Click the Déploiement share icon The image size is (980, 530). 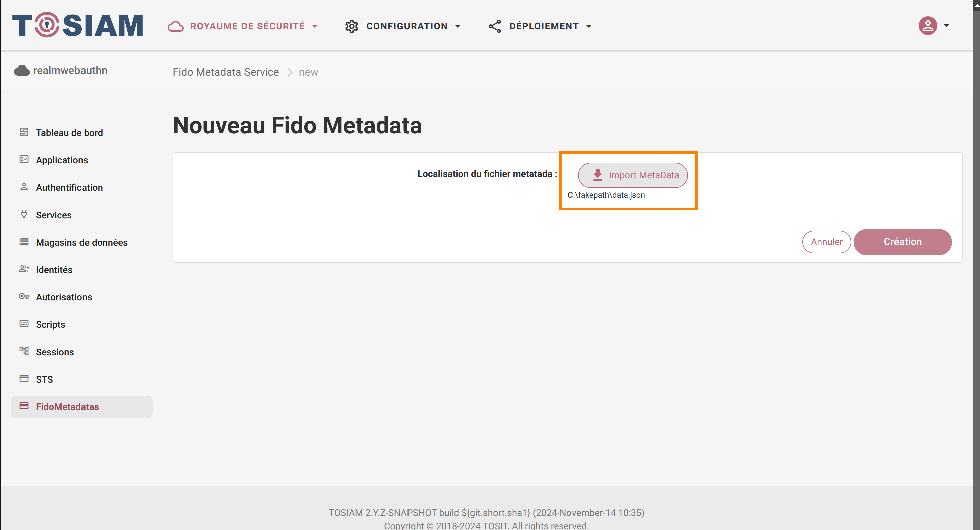[x=495, y=26]
